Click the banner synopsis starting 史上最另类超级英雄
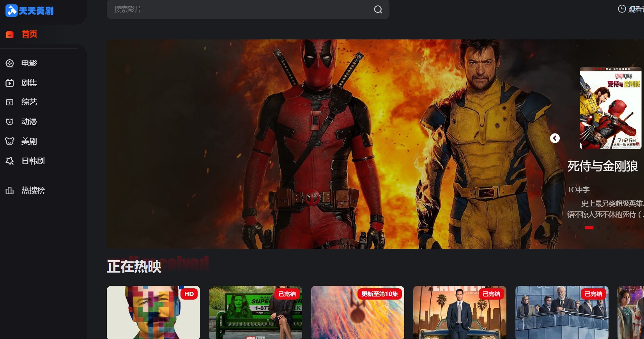This screenshot has width=644, height=339. 605,209
